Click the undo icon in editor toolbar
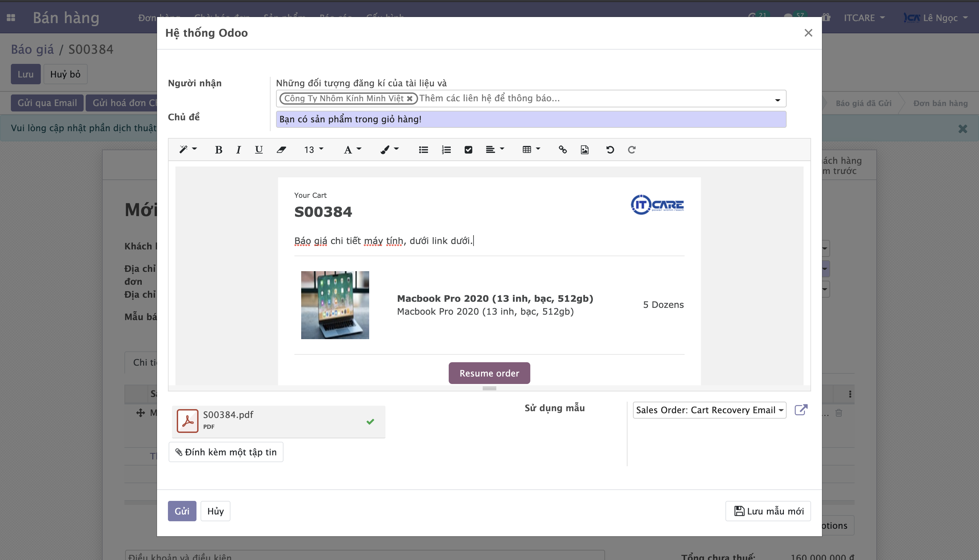The height and width of the screenshot is (560, 979). click(x=610, y=150)
